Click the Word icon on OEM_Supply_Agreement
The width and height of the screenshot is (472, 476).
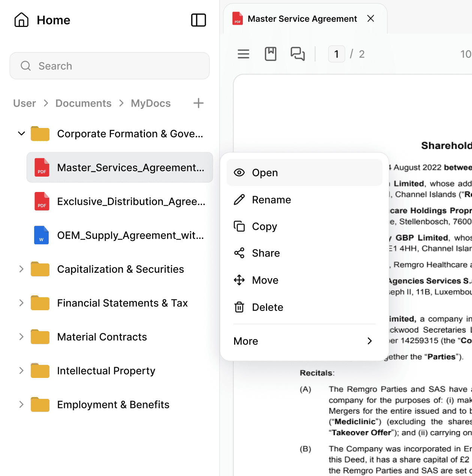[41, 235]
